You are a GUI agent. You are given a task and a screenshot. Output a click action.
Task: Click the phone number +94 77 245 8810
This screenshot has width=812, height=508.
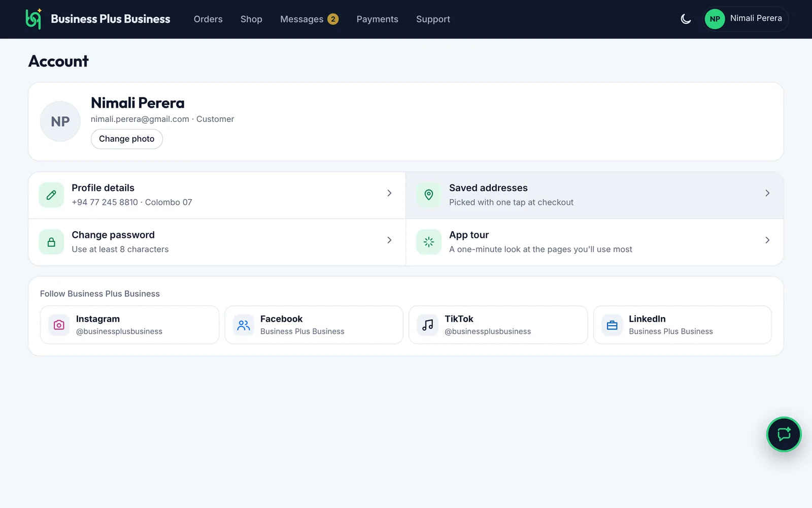click(105, 202)
